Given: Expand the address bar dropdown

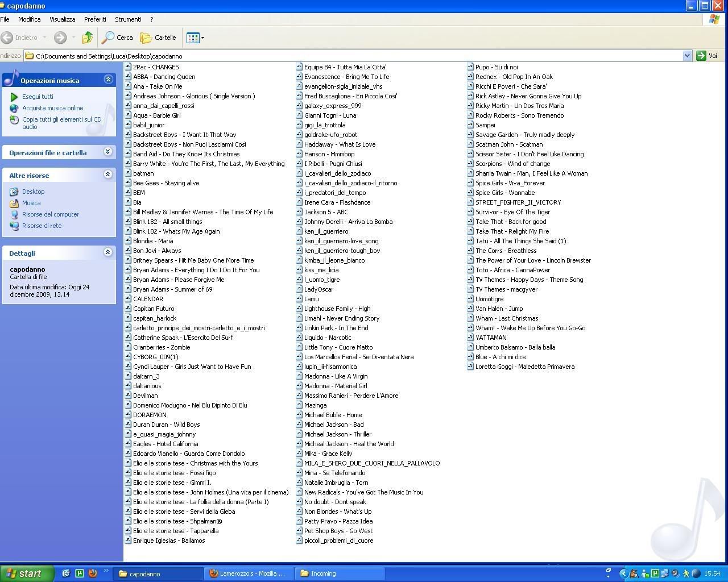Looking at the screenshot, I should [x=687, y=56].
